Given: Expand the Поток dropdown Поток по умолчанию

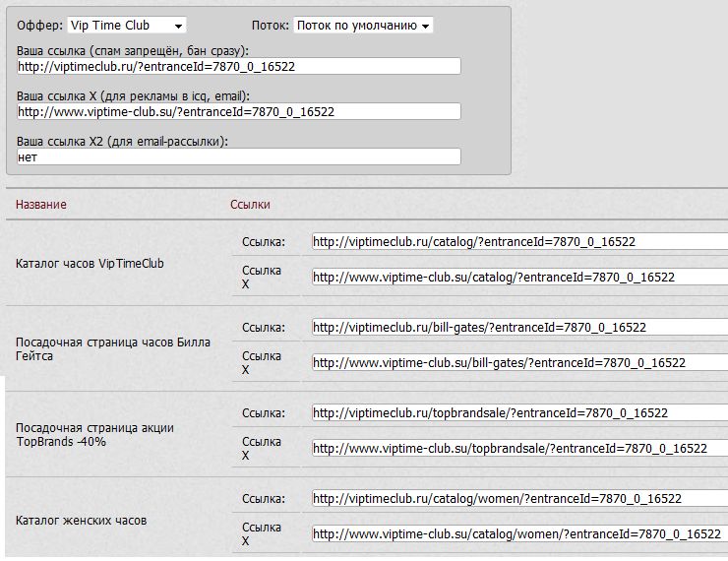Looking at the screenshot, I should pos(363,25).
